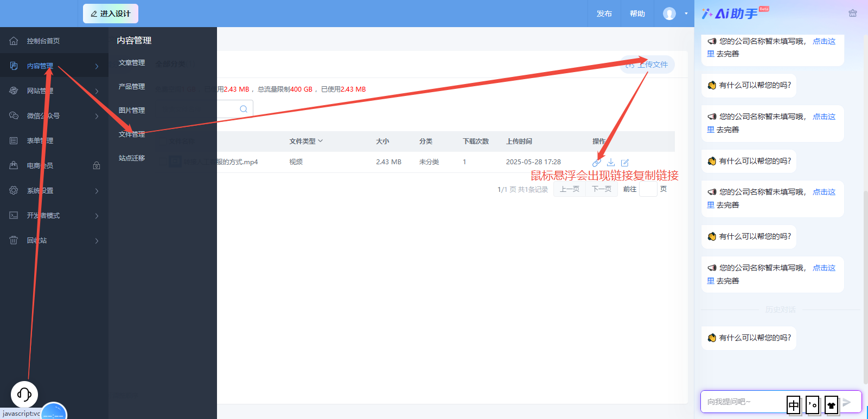
Task: Toggle the punctuation mode IME icon
Action: [x=813, y=405]
